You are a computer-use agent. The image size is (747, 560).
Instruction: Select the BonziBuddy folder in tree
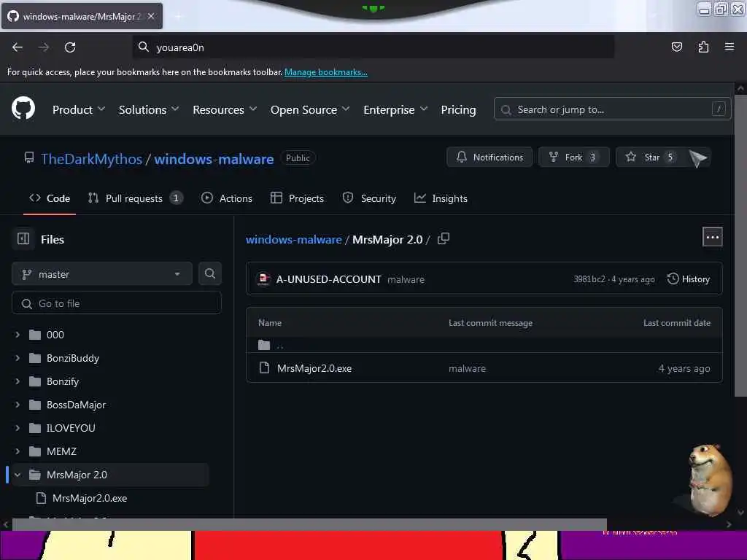click(73, 358)
